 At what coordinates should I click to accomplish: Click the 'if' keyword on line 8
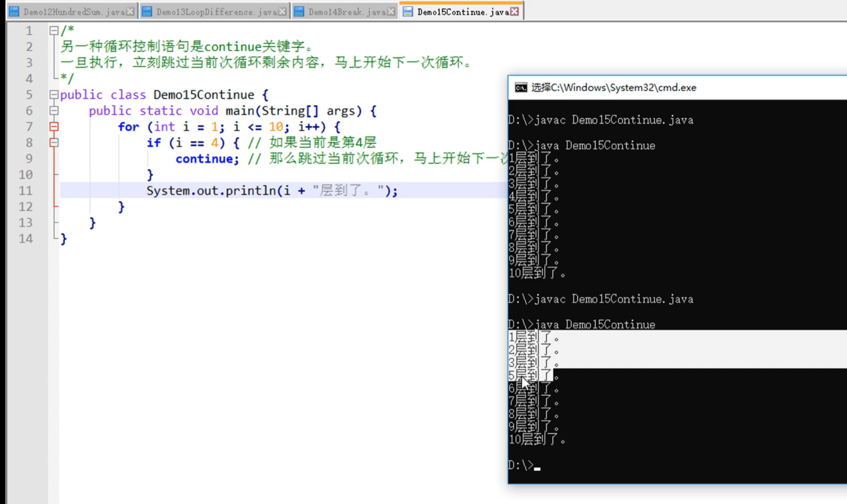[154, 143]
